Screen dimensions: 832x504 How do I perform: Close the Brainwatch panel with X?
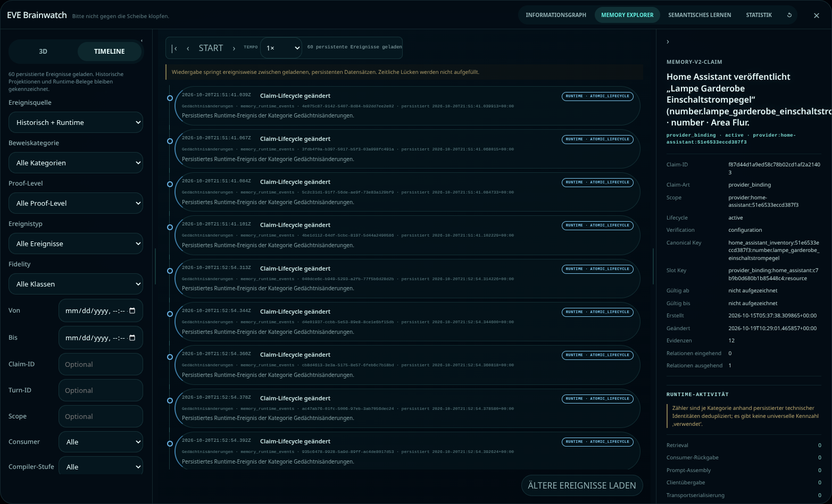pyautogui.click(x=817, y=15)
